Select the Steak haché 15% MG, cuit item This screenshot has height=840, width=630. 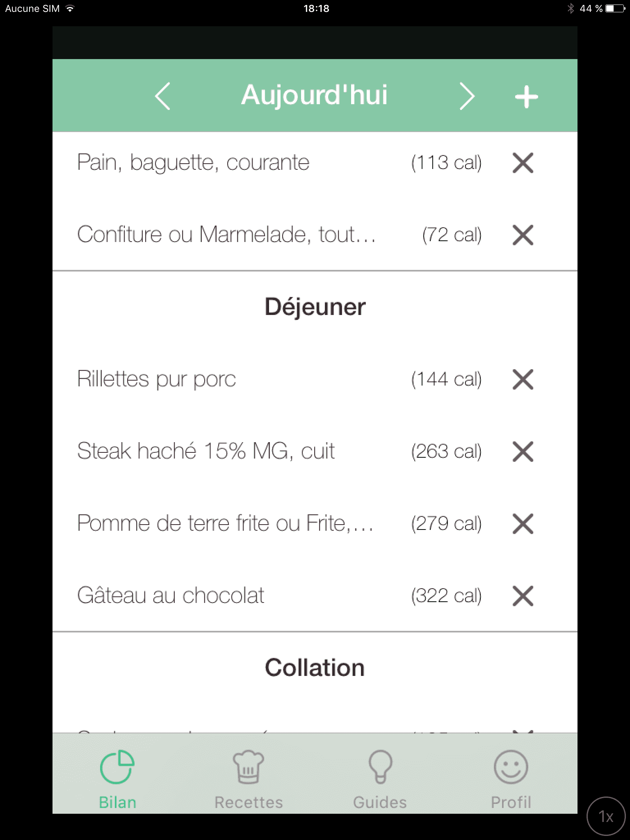coord(206,451)
